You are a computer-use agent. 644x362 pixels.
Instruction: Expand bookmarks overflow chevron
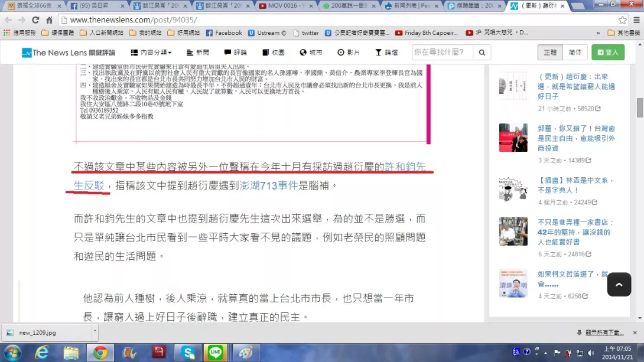(x=598, y=33)
